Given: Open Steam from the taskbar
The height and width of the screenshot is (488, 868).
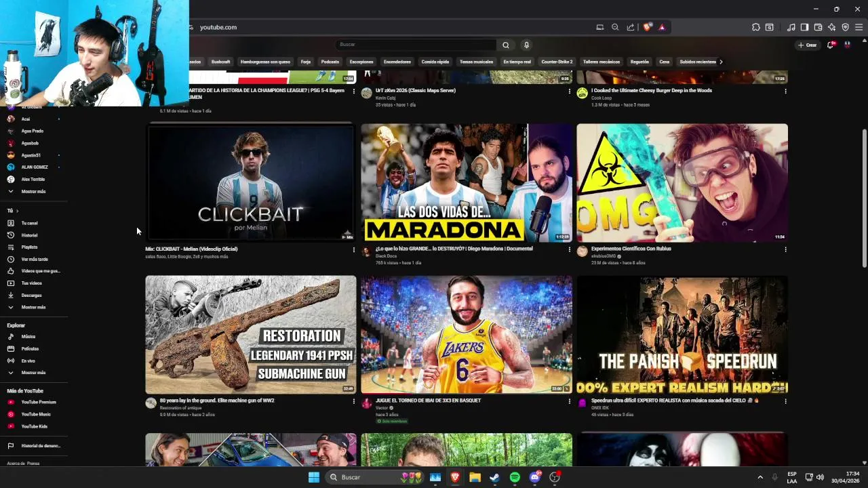Looking at the screenshot, I should [495, 477].
